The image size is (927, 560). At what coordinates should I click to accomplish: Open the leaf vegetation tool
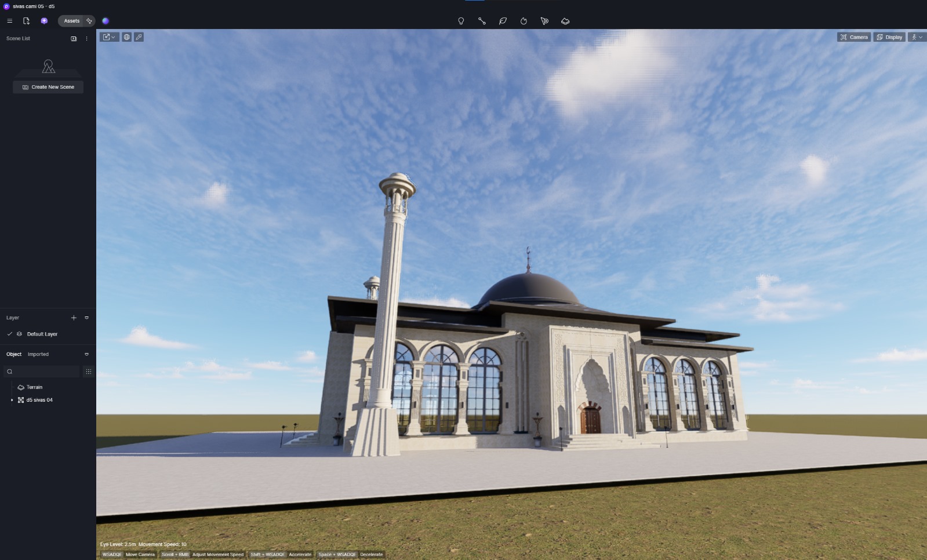coord(503,21)
